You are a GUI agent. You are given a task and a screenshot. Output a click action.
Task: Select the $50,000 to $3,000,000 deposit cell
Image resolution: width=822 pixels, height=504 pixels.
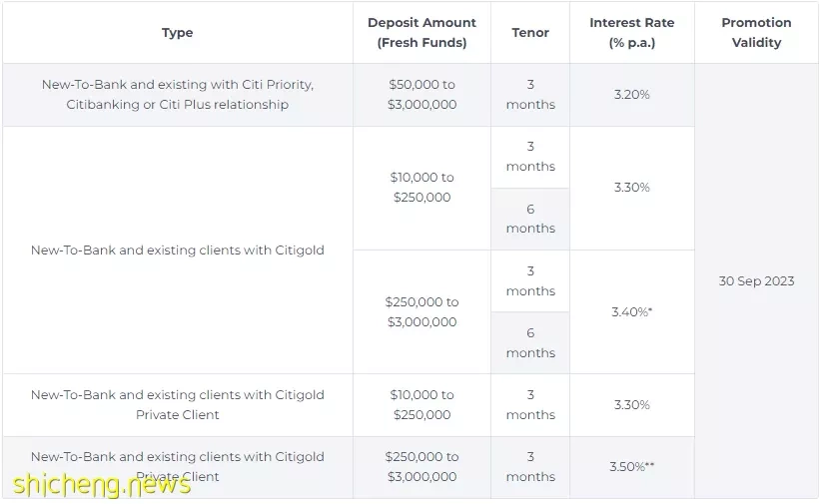coord(421,95)
